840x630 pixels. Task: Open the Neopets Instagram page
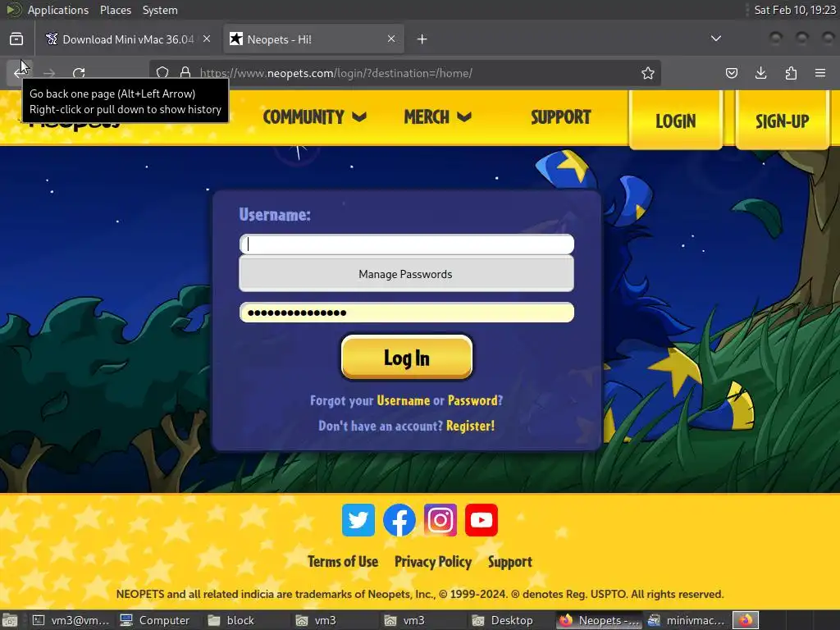[x=441, y=519]
